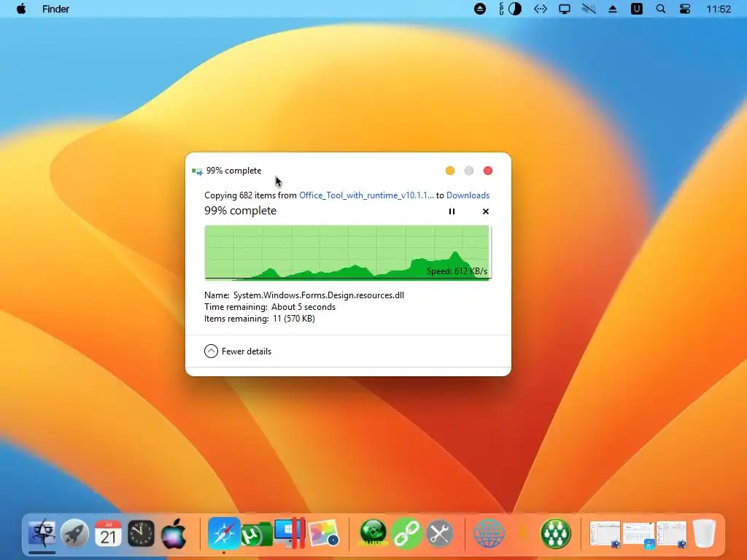Click the 11:52 clock
The image size is (747, 560).
pyautogui.click(x=719, y=9)
